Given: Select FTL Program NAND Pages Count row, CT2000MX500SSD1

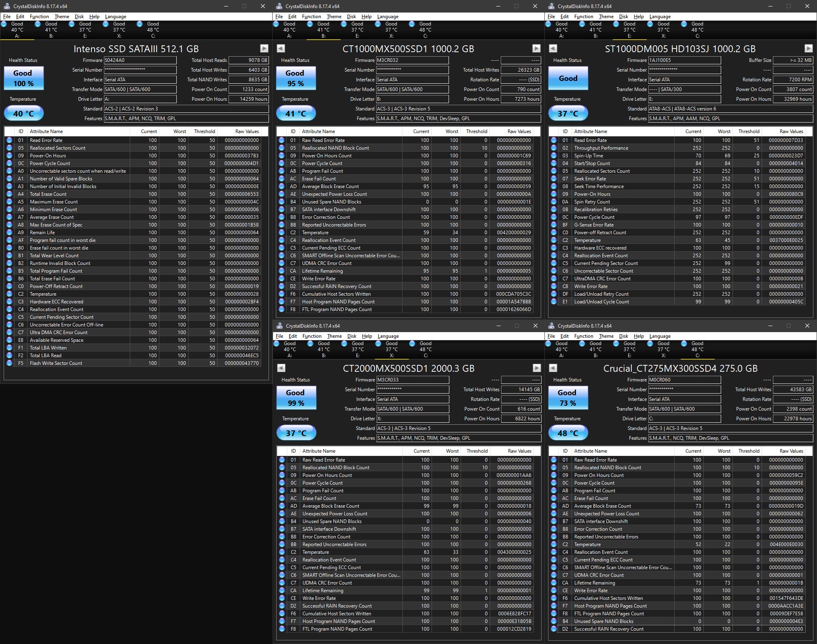Looking at the screenshot, I should (x=405, y=629).
